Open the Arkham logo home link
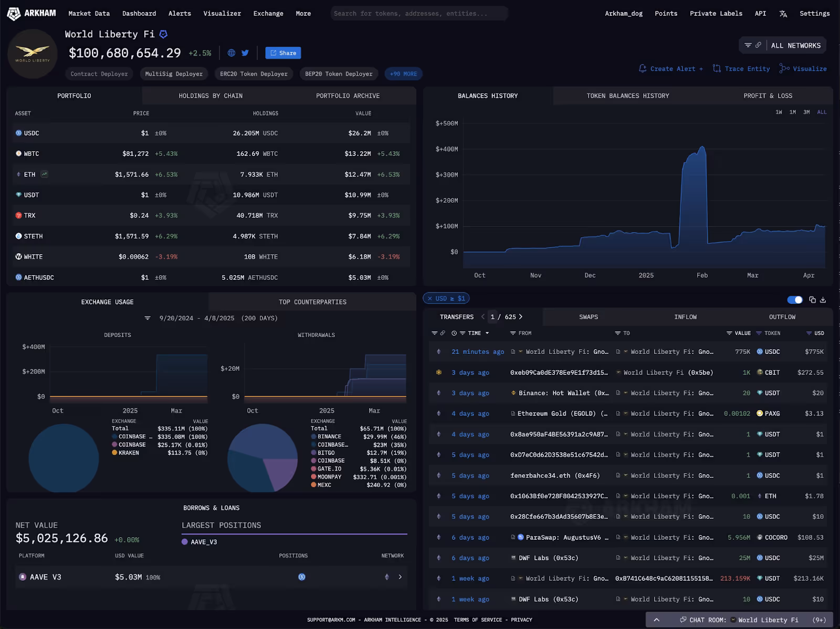Screen dimensions: 840x629 [x=31, y=13]
